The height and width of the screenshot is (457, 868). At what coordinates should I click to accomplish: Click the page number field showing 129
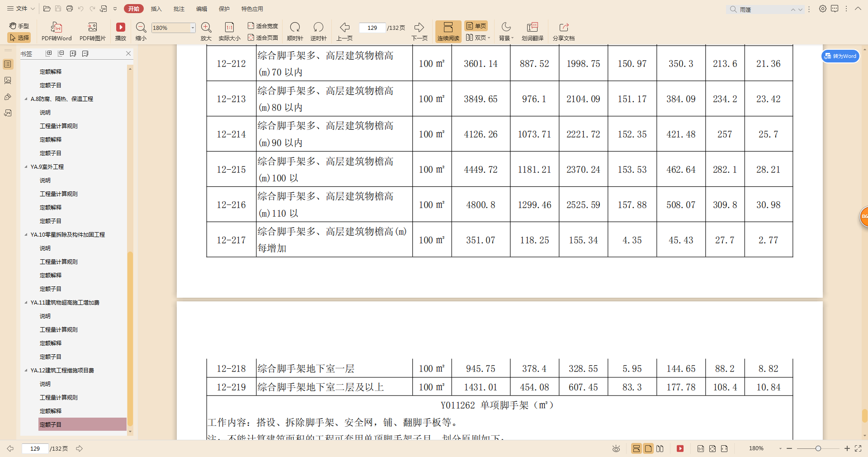(x=372, y=28)
